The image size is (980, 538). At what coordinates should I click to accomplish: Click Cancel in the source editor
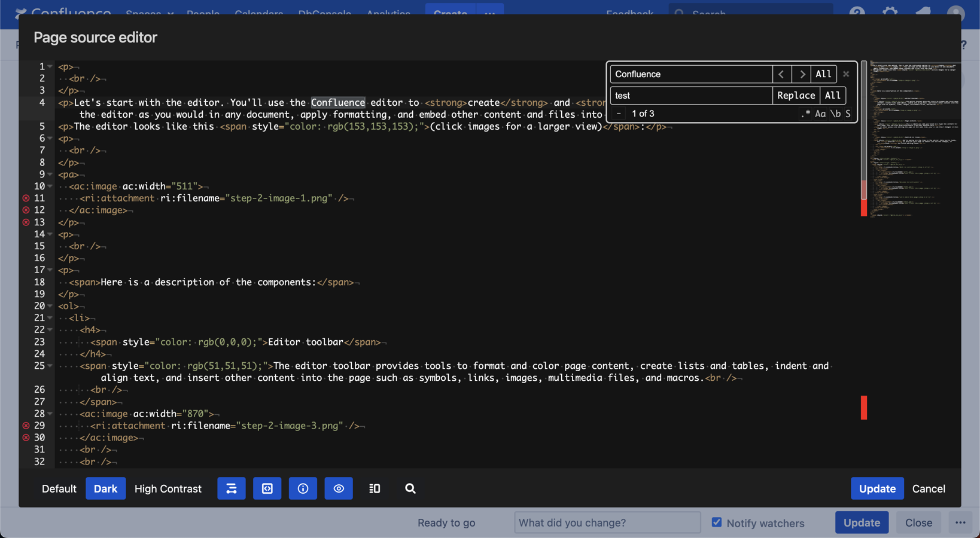pyautogui.click(x=929, y=488)
